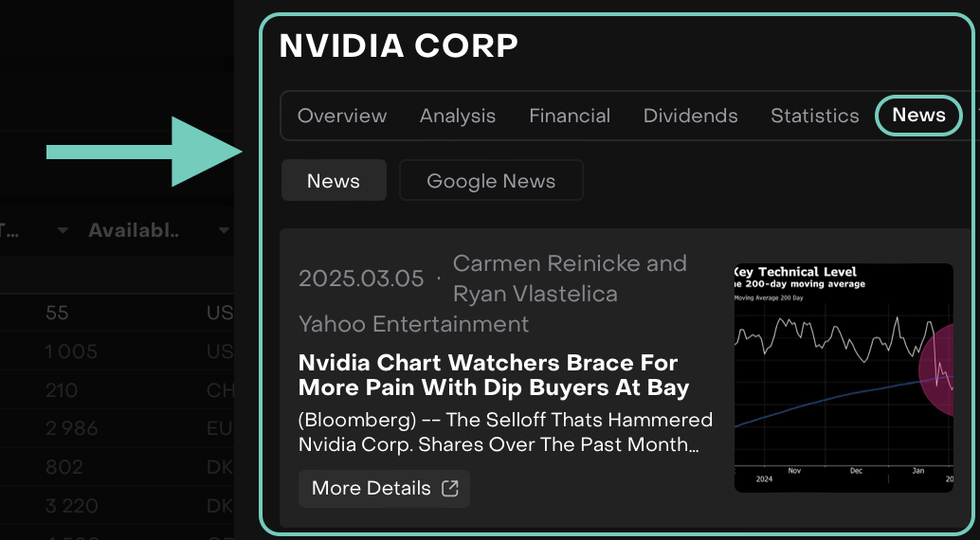
Task: Go to the Dividends tab
Action: [x=690, y=116]
